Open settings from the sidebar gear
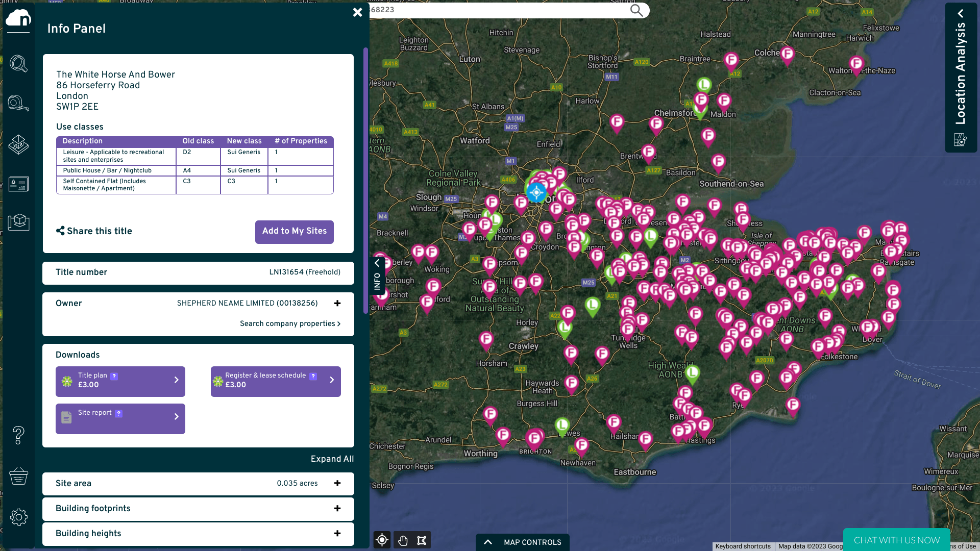This screenshot has width=980, height=551. click(x=18, y=517)
